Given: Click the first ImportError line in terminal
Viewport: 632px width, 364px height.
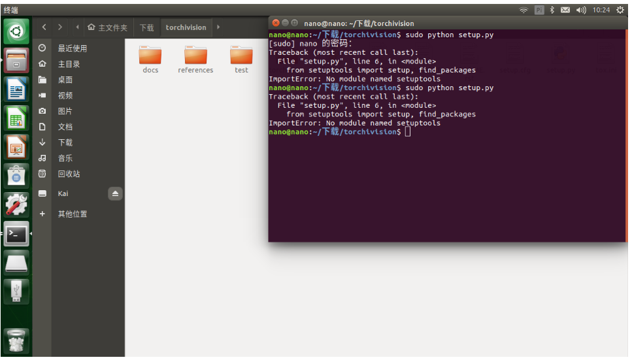Looking at the screenshot, I should (355, 79).
